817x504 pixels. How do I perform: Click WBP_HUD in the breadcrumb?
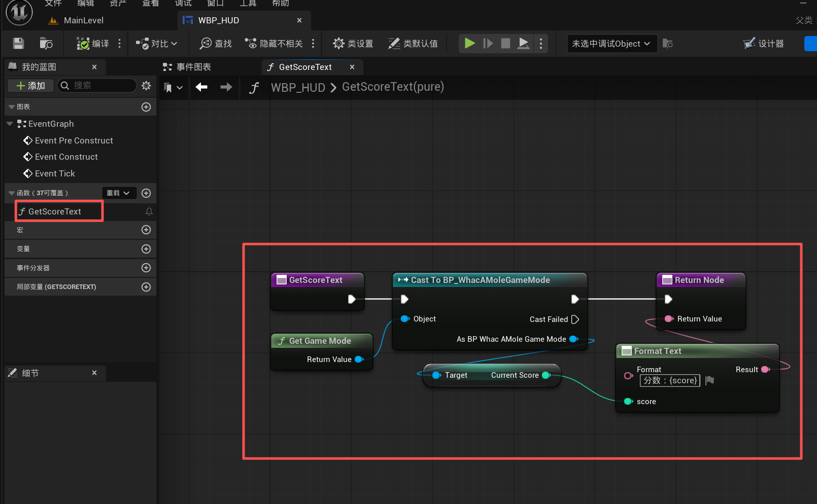[298, 87]
